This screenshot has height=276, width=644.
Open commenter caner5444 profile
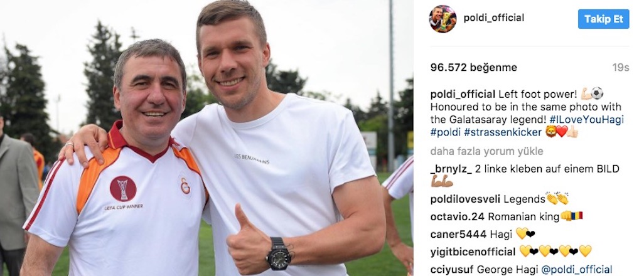point(458,234)
